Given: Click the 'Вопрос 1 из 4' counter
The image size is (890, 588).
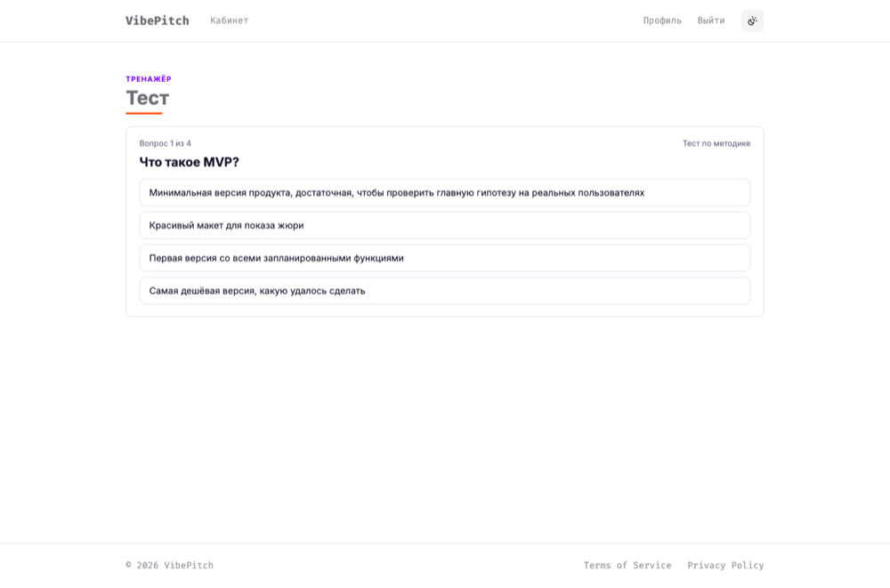Looking at the screenshot, I should [166, 143].
